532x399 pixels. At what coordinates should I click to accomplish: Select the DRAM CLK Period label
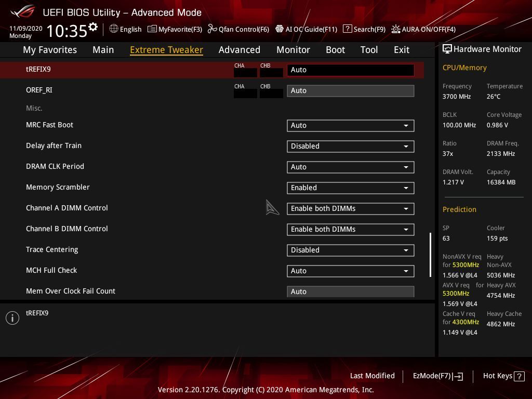click(55, 166)
